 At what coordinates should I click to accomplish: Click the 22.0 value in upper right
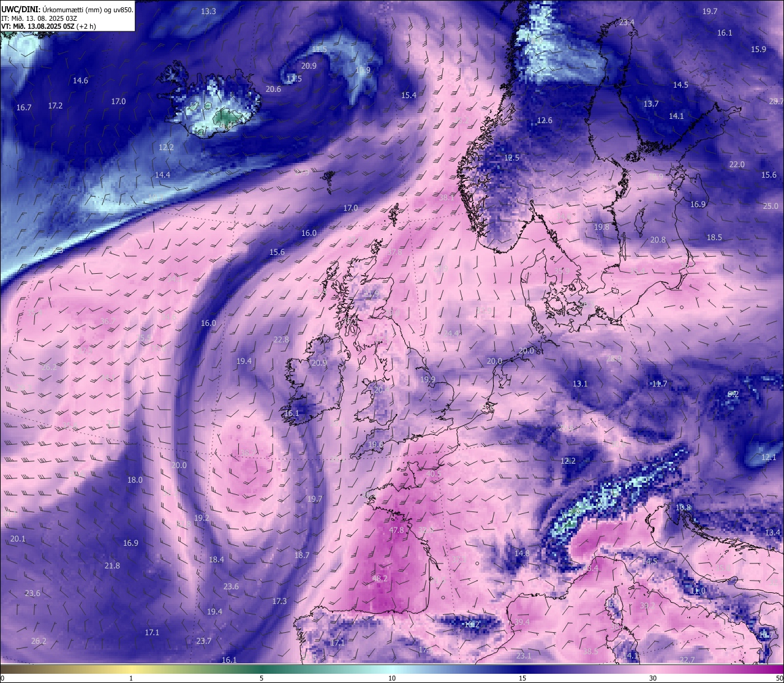tap(737, 165)
